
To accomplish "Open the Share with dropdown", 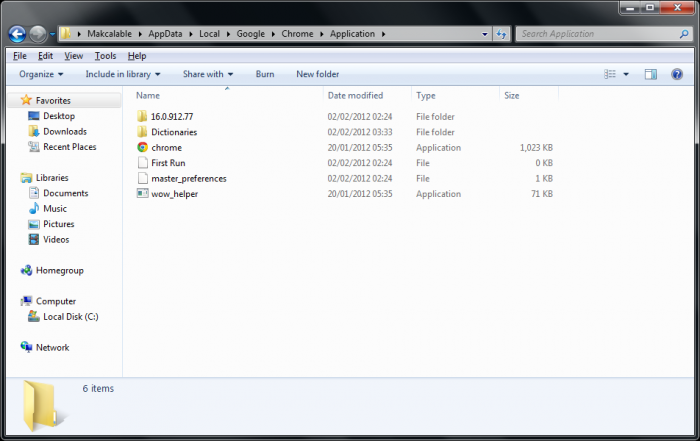I will coord(208,74).
